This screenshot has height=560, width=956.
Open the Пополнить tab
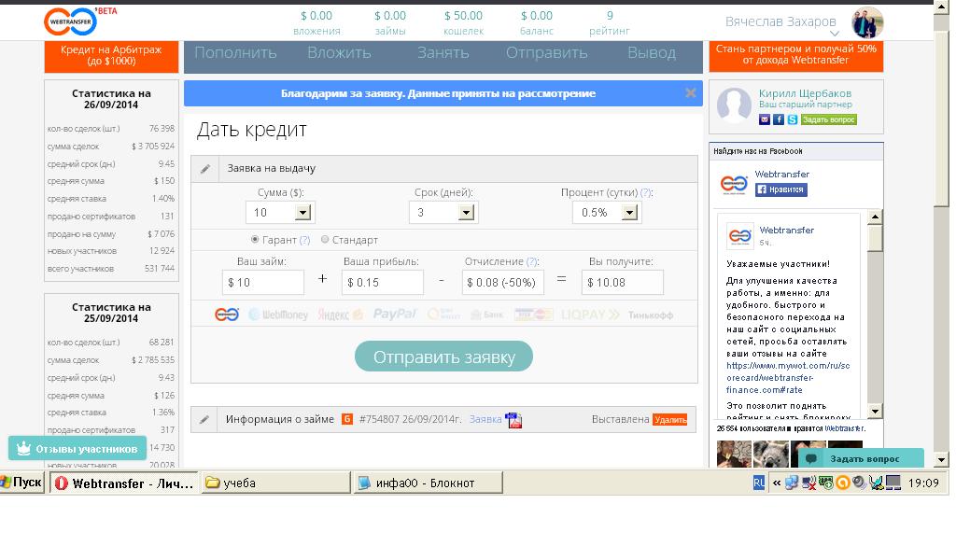tap(235, 53)
